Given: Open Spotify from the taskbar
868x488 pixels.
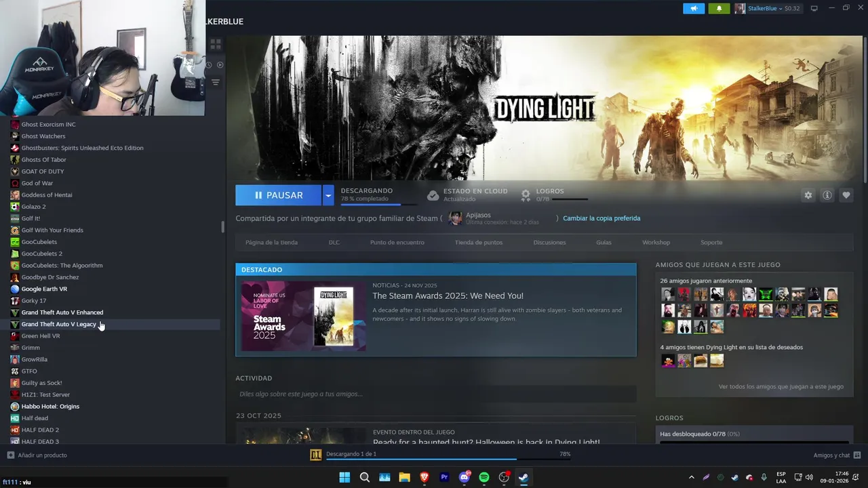Looking at the screenshot, I should tap(484, 477).
